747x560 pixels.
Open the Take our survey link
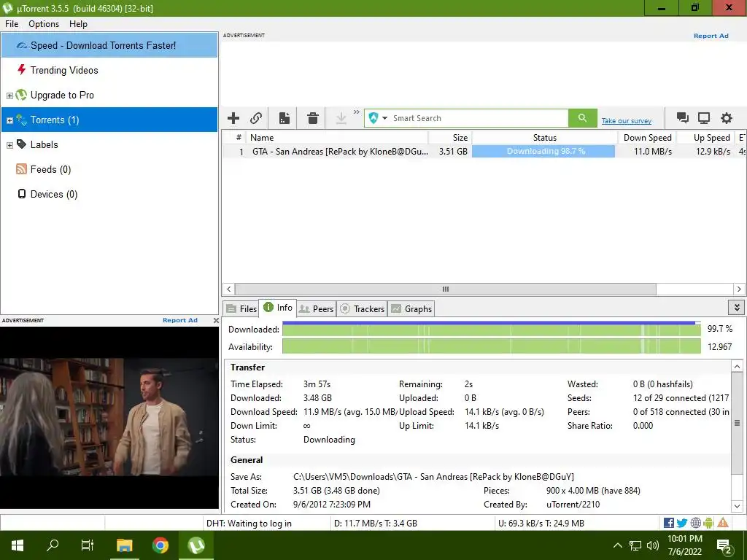tap(626, 121)
